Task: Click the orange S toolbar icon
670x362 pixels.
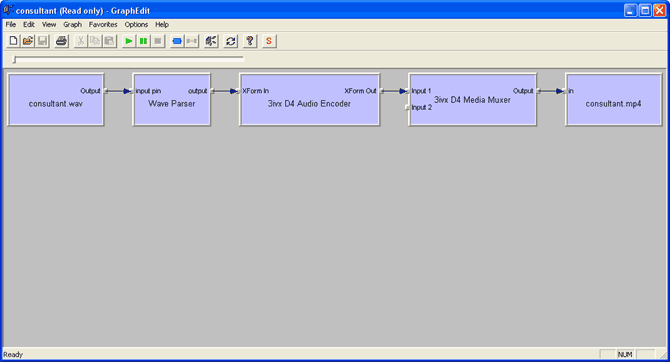Action: [269, 41]
